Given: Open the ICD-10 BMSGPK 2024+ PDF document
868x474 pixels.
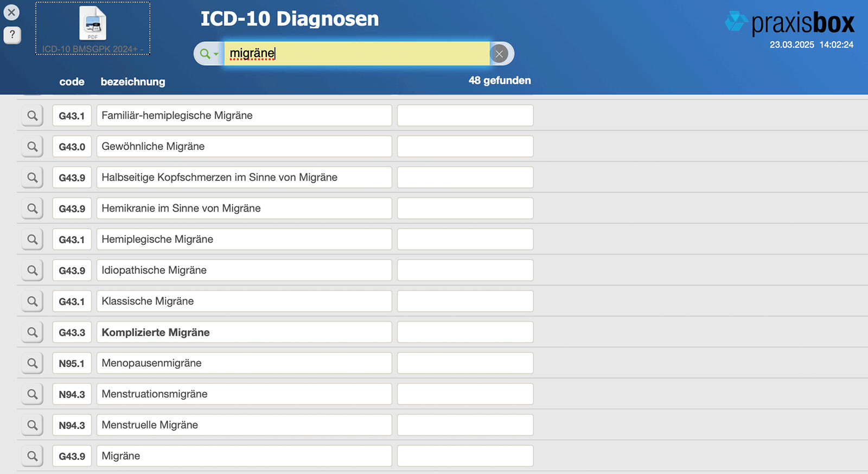Looking at the screenshot, I should click(93, 28).
